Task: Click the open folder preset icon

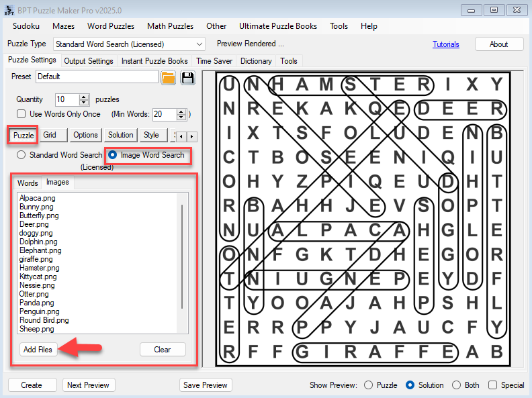Action: pyautogui.click(x=168, y=77)
